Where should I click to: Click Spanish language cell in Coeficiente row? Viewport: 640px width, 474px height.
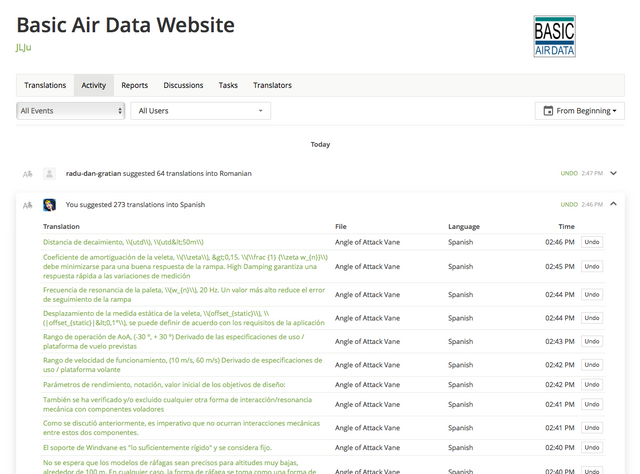click(460, 267)
